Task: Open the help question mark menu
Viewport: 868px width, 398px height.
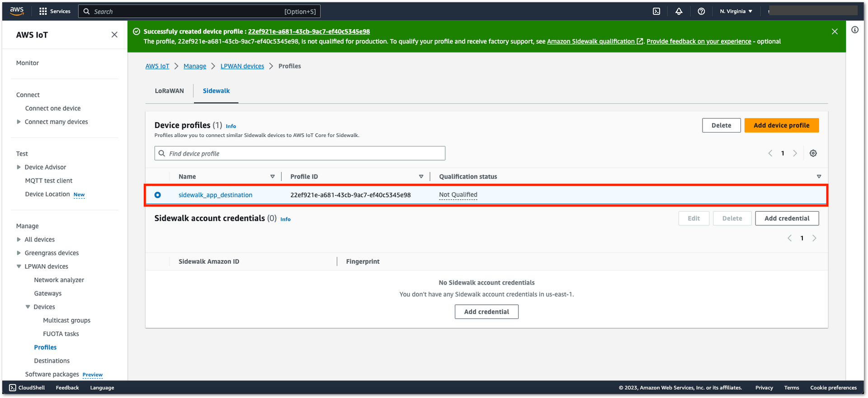Action: tap(701, 11)
